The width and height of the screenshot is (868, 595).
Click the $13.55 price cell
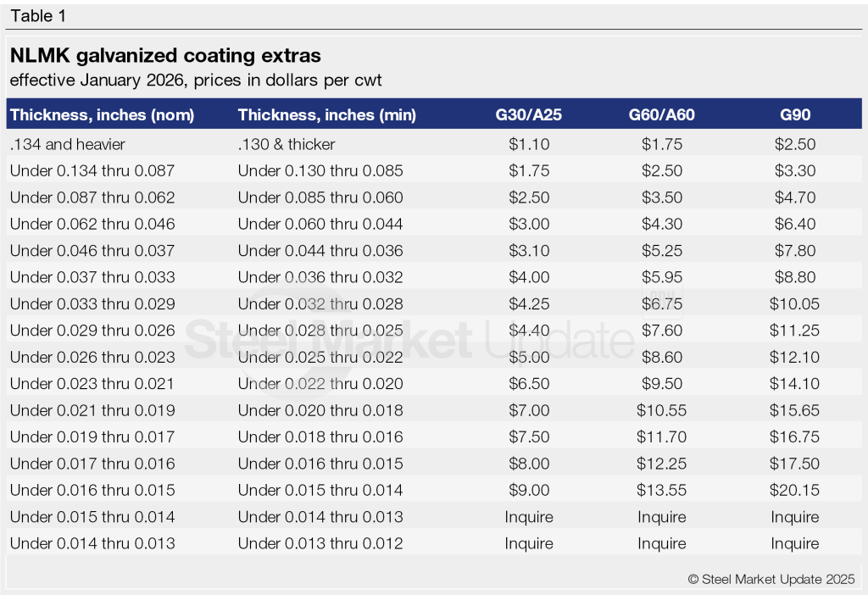661,491
